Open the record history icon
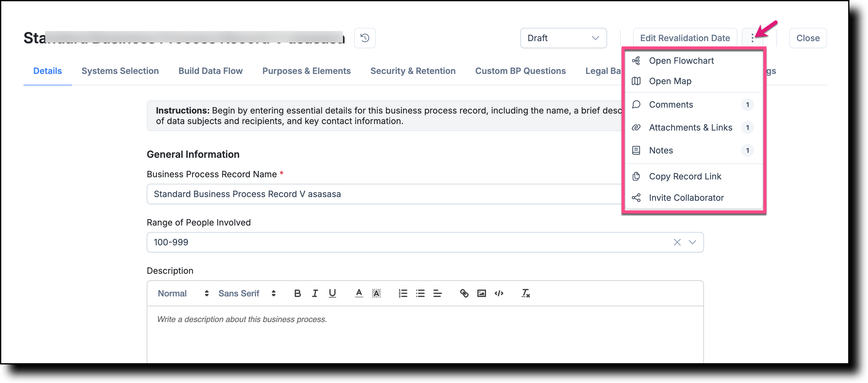Screen dimensions: 868x383 tap(365, 38)
